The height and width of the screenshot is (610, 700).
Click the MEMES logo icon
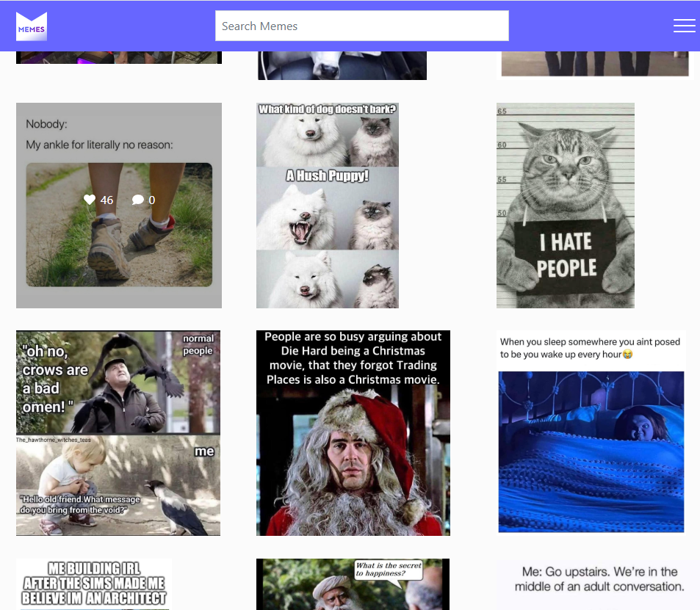tap(32, 26)
